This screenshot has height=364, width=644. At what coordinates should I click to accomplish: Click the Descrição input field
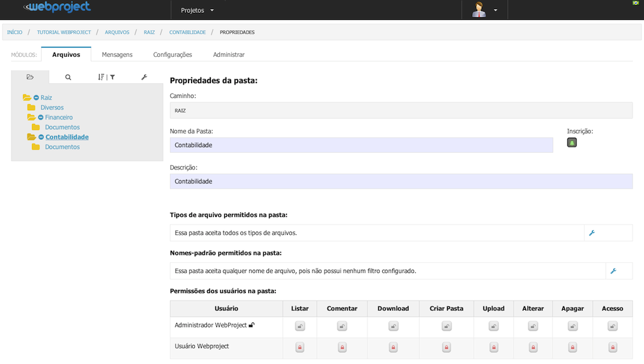[x=401, y=182]
